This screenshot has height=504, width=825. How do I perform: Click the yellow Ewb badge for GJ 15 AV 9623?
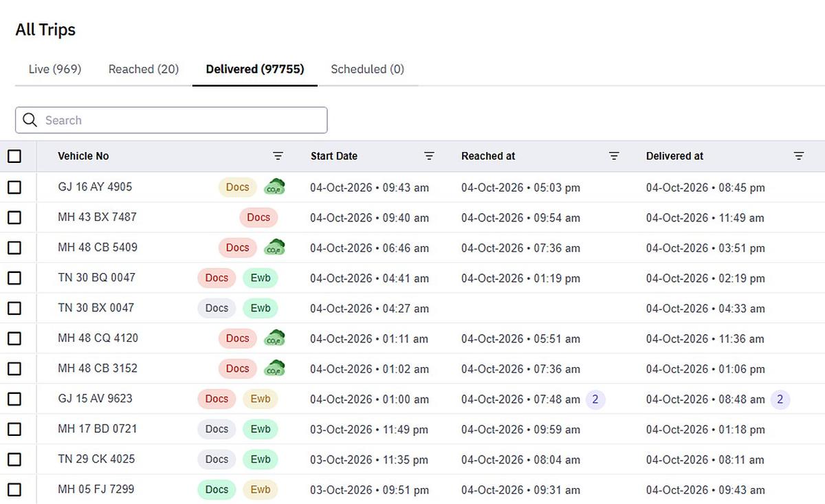(x=261, y=399)
